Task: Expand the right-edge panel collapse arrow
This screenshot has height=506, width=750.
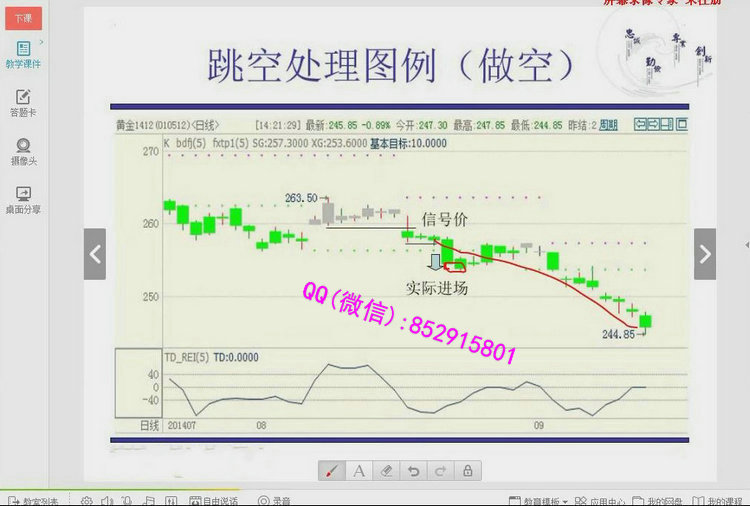Action: 746,245
